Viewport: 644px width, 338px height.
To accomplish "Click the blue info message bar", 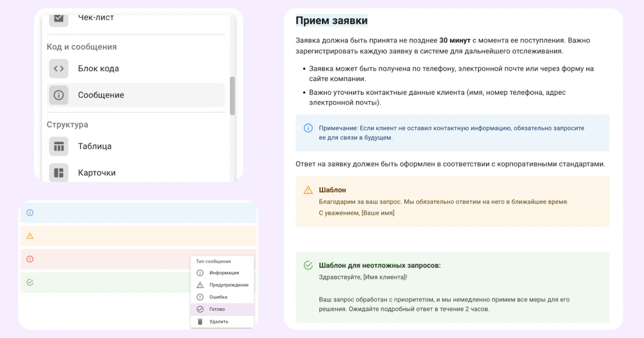I will [138, 213].
